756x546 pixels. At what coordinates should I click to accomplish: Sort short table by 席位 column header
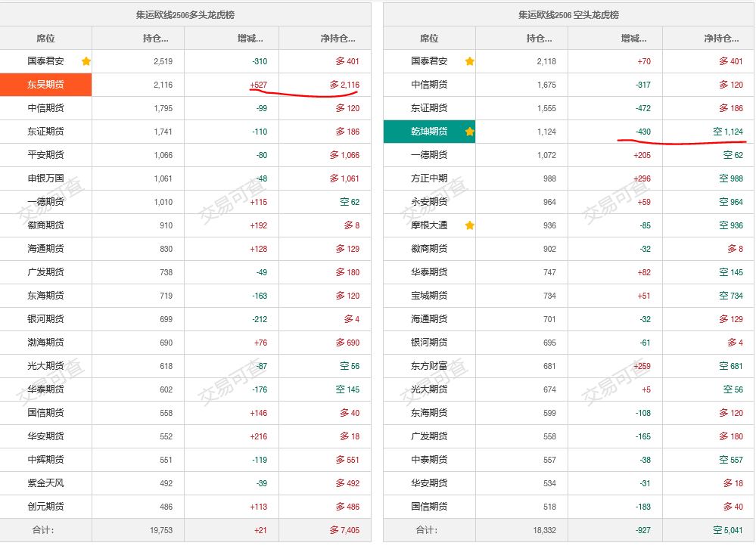tap(429, 38)
